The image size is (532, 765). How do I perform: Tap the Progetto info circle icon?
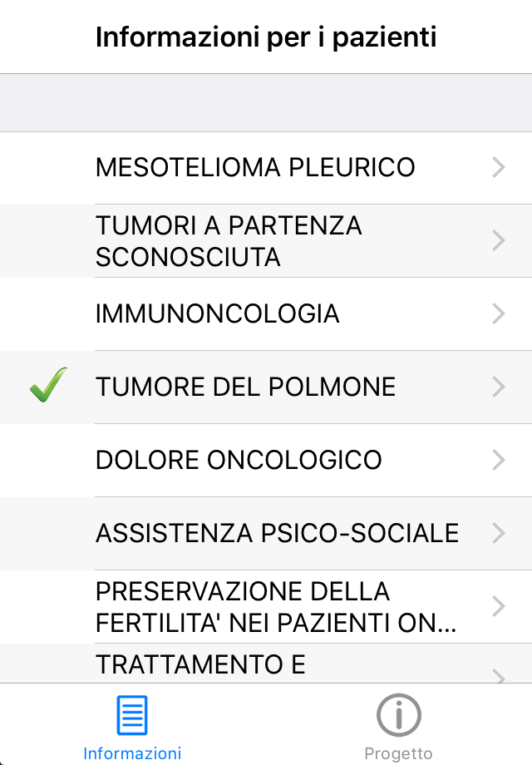pyautogui.click(x=398, y=713)
